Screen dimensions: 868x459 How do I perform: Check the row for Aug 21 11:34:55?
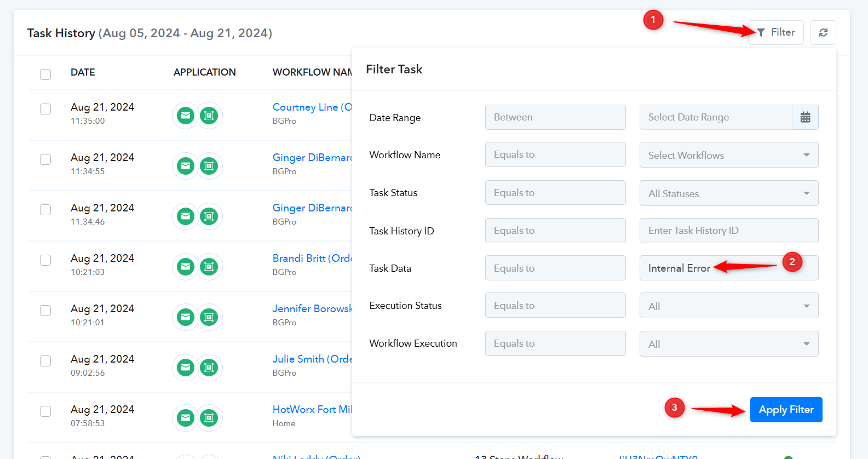pyautogui.click(x=45, y=159)
